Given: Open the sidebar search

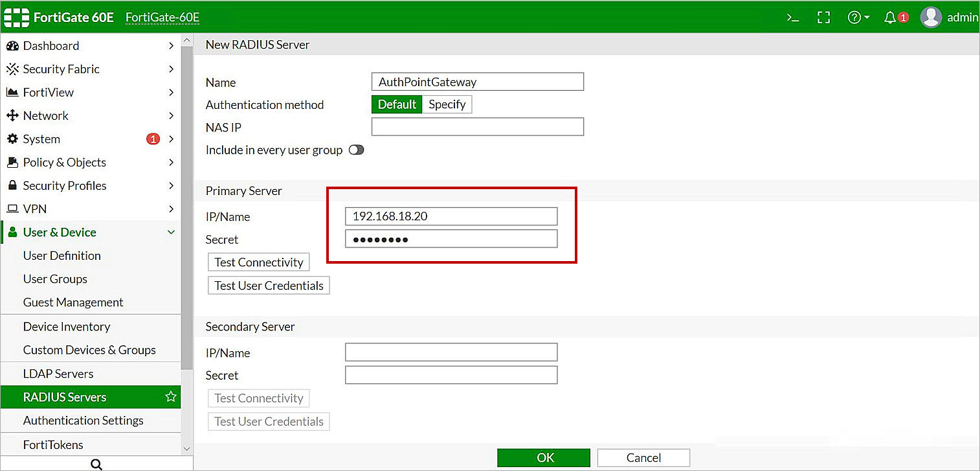Looking at the screenshot, I should [96, 463].
